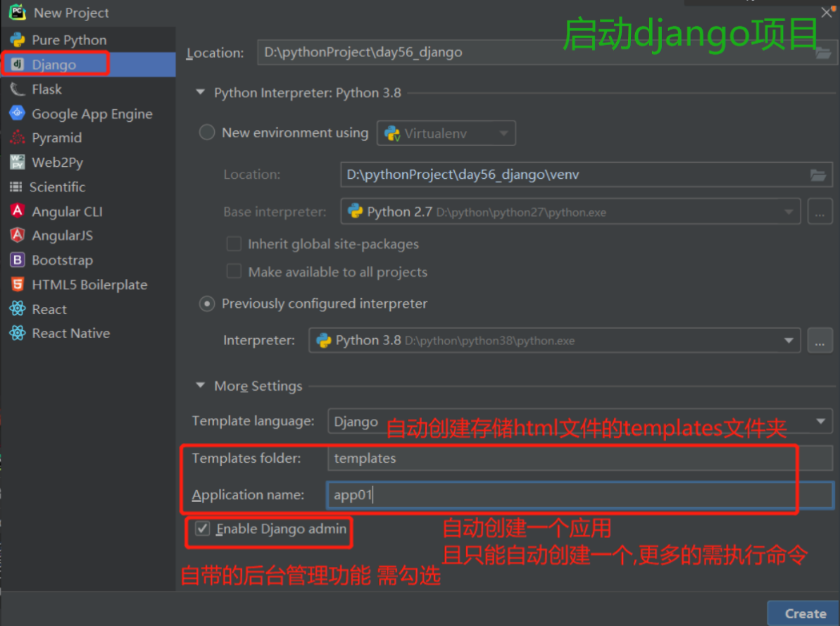The image size is (840, 626).
Task: Toggle Enable Django admin checkbox
Action: (x=203, y=529)
